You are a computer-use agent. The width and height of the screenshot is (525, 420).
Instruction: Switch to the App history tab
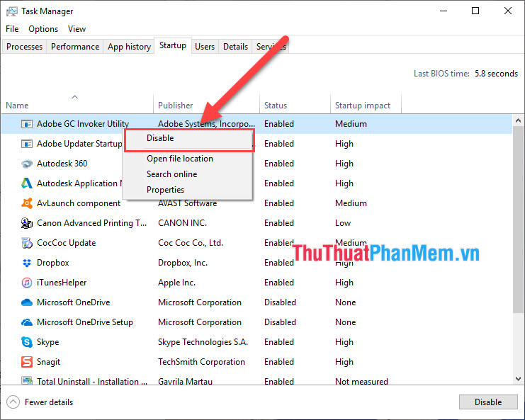coord(129,47)
